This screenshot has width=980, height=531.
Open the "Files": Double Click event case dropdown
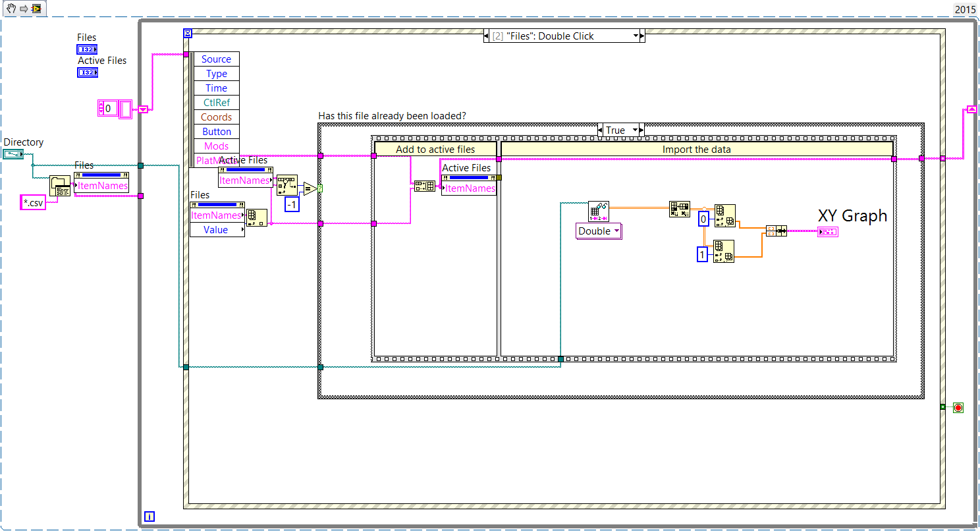(x=636, y=36)
